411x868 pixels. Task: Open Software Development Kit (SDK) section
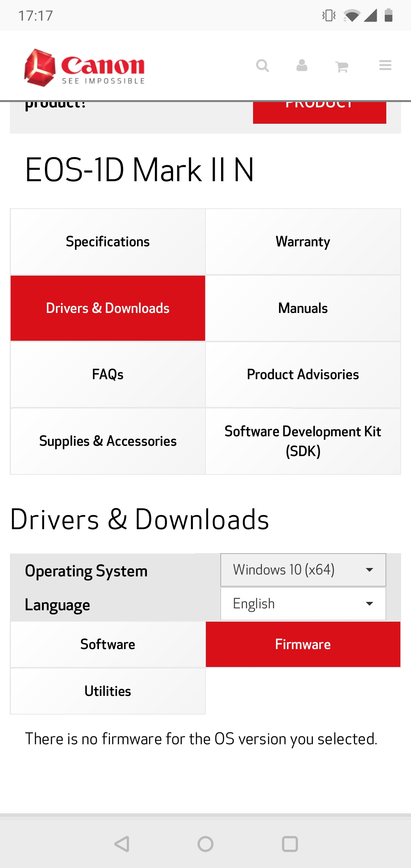(x=302, y=441)
